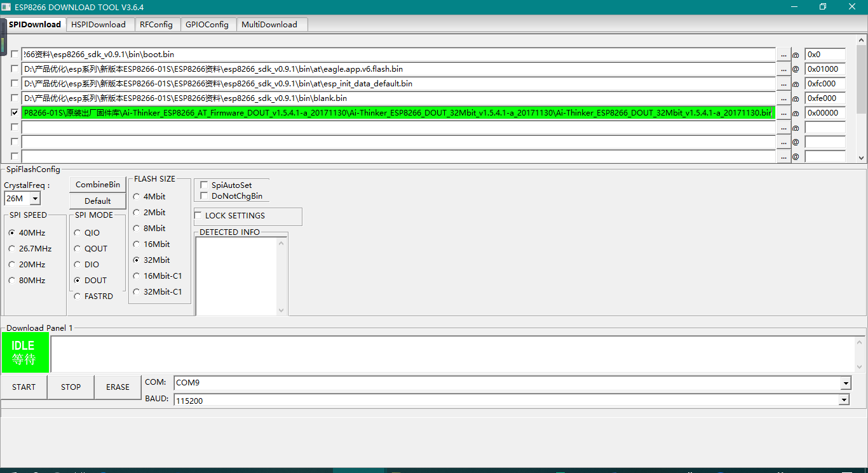The image size is (868, 473).
Task: Click the green IDLE status indicator
Action: pyautogui.click(x=25, y=353)
